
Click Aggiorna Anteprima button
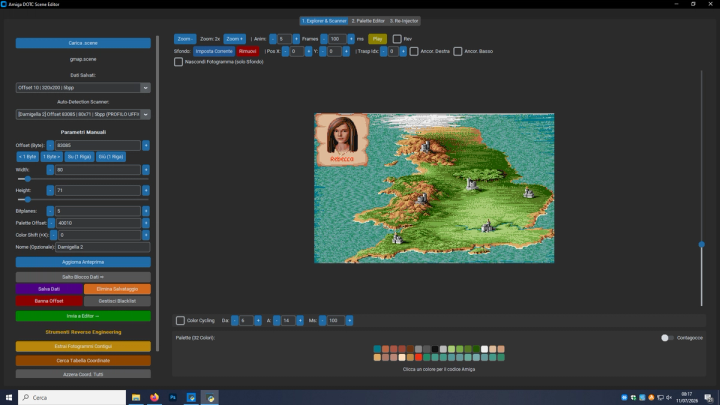pyautogui.click(x=83, y=262)
